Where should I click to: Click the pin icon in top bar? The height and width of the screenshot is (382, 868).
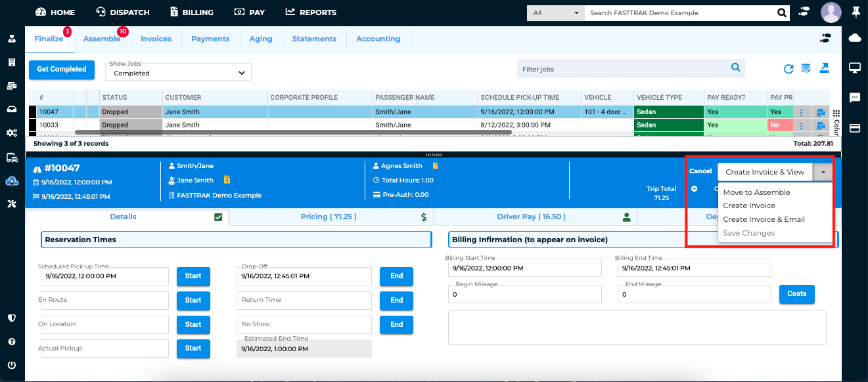pyautogui.click(x=855, y=12)
